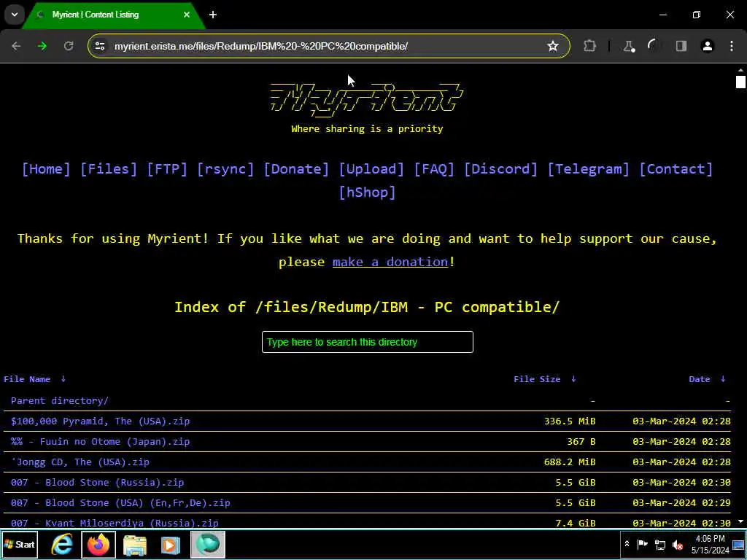The height and width of the screenshot is (560, 747).
Task: Open the [FTP] navigation link
Action: tap(167, 169)
